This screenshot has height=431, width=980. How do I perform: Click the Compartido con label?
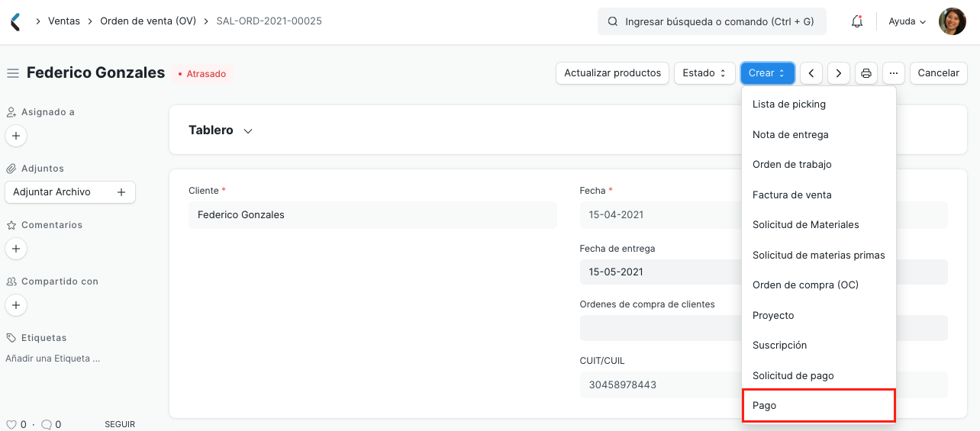coord(60,281)
